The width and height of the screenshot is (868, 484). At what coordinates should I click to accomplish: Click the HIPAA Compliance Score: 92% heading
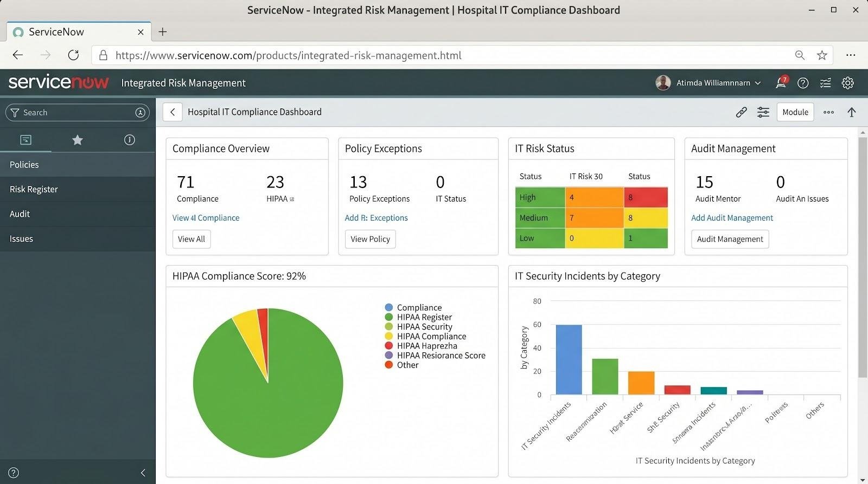click(239, 276)
